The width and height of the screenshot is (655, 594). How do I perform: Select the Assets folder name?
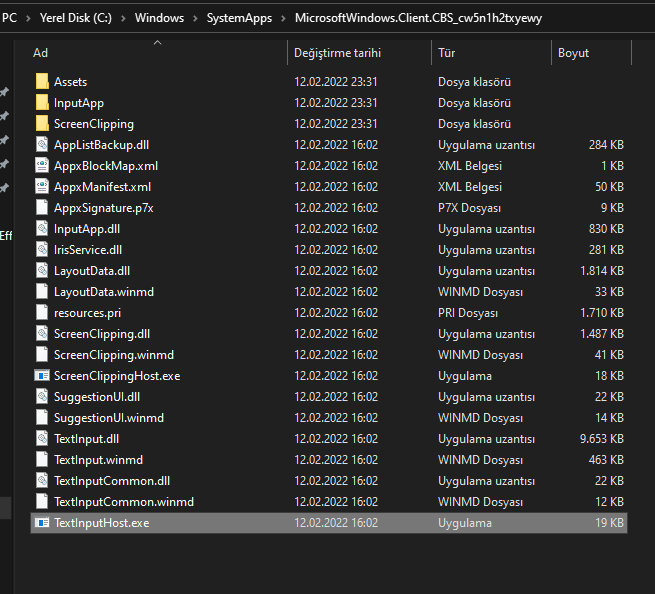[70, 82]
